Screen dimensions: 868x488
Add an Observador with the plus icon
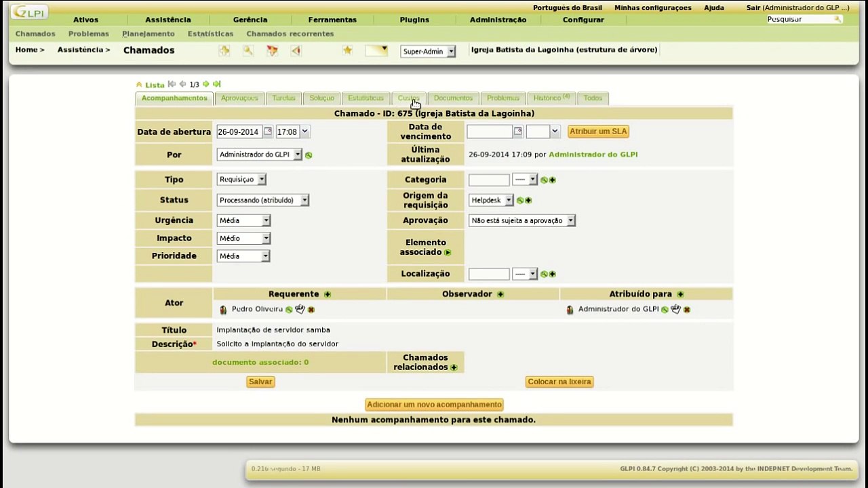coord(500,294)
